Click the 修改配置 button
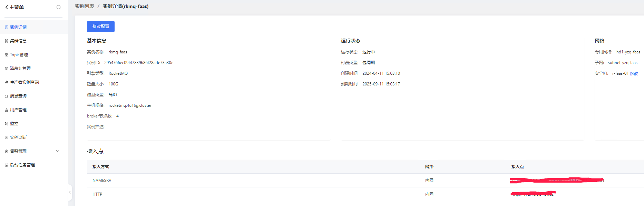The image size is (644, 206). coord(101,27)
